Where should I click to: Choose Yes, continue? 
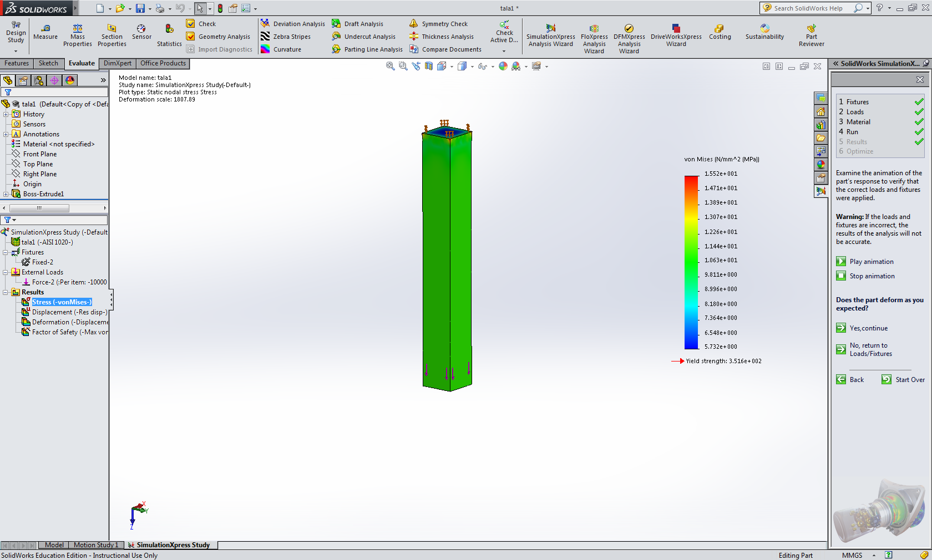(862, 328)
